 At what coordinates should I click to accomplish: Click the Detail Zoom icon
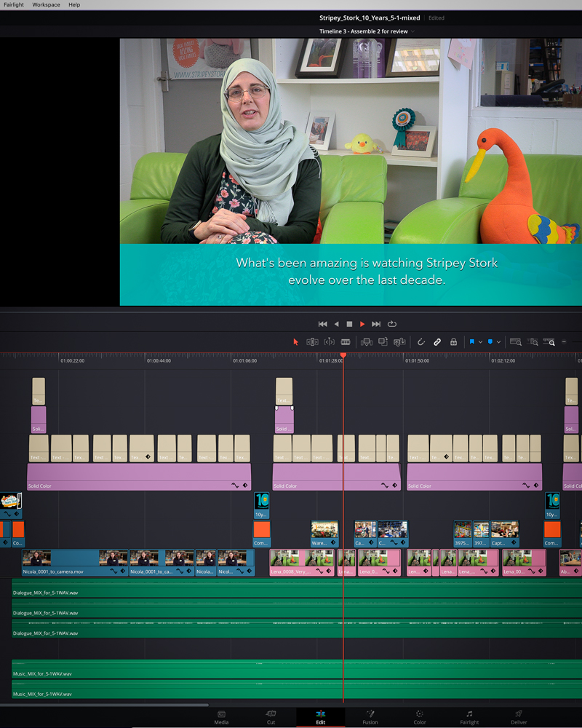[533, 342]
